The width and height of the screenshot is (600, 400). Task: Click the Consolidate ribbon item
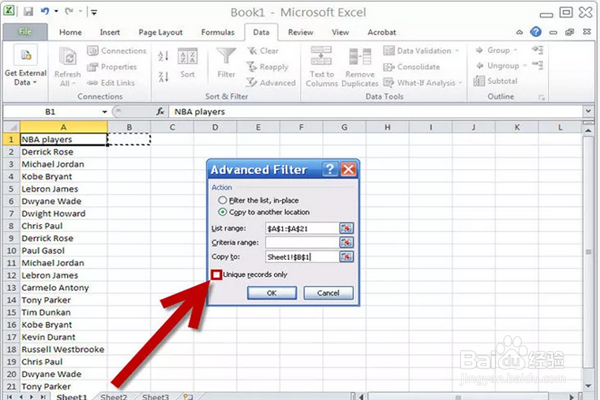coord(412,67)
